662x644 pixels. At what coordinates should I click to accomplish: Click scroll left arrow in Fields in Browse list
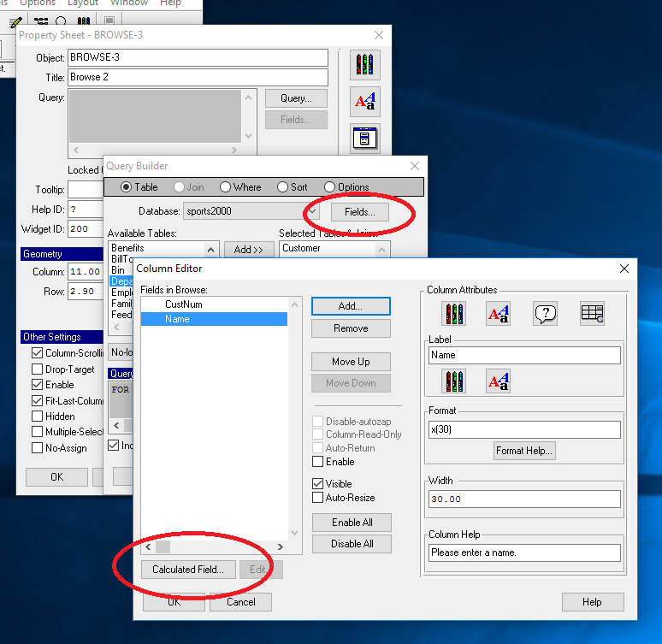(x=148, y=547)
